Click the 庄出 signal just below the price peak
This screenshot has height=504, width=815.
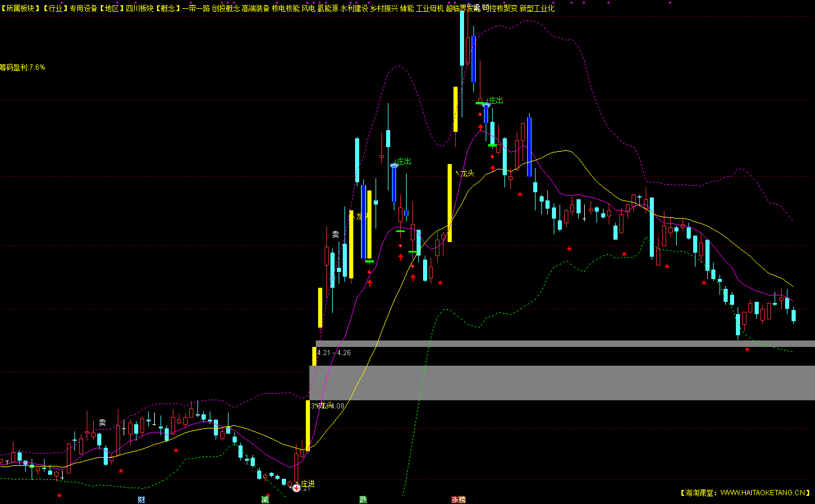click(x=496, y=101)
